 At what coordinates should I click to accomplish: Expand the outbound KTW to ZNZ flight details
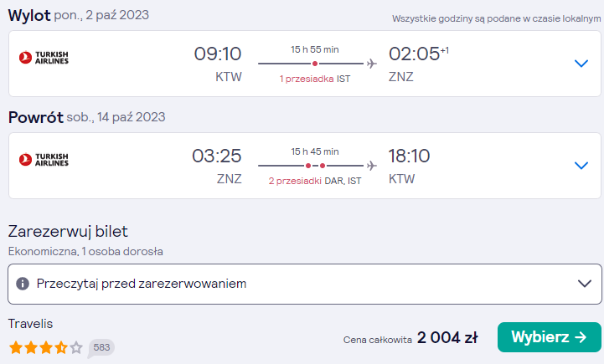(581, 64)
